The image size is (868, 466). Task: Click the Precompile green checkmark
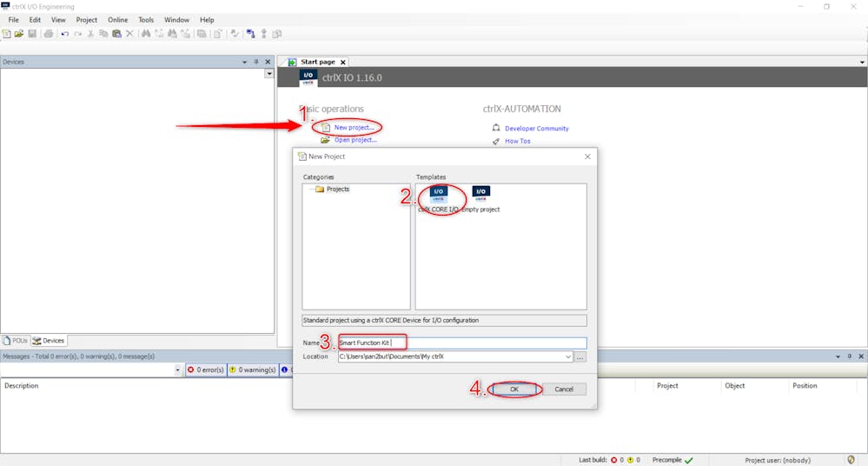(689, 460)
